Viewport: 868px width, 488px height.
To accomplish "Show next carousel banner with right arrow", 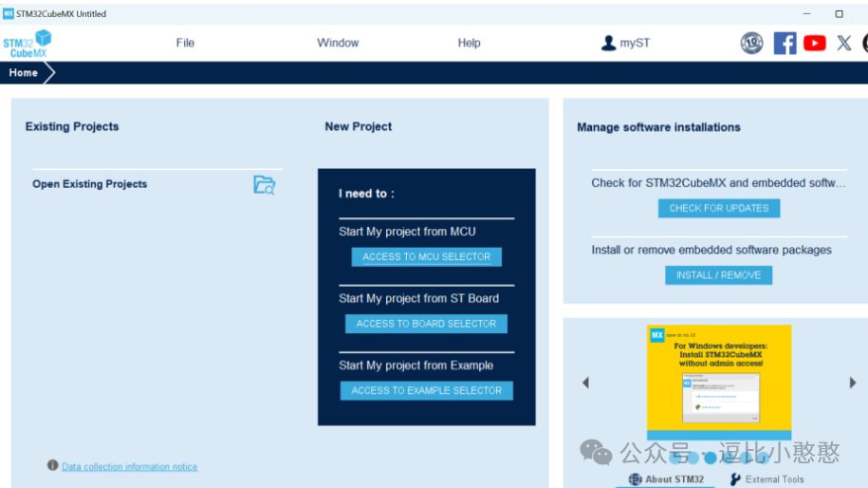I will pos(853,383).
